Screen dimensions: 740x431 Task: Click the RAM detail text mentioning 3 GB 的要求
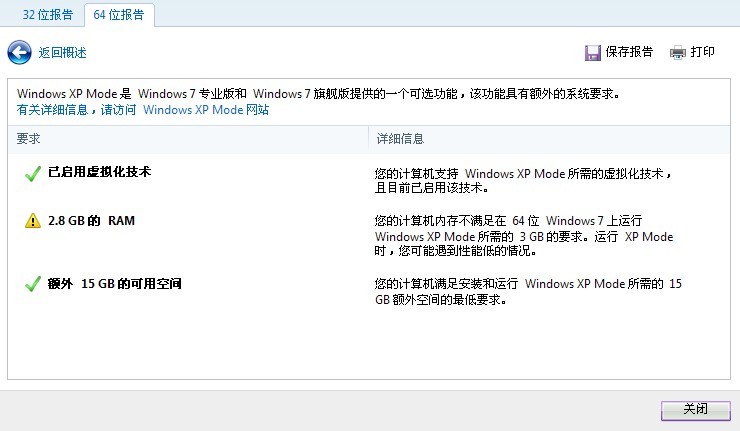(523, 236)
